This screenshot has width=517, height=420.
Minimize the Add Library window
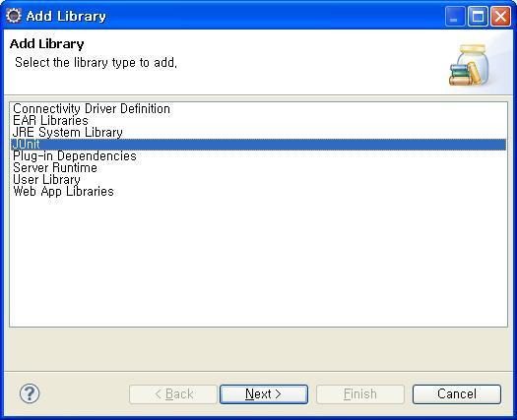click(x=455, y=16)
